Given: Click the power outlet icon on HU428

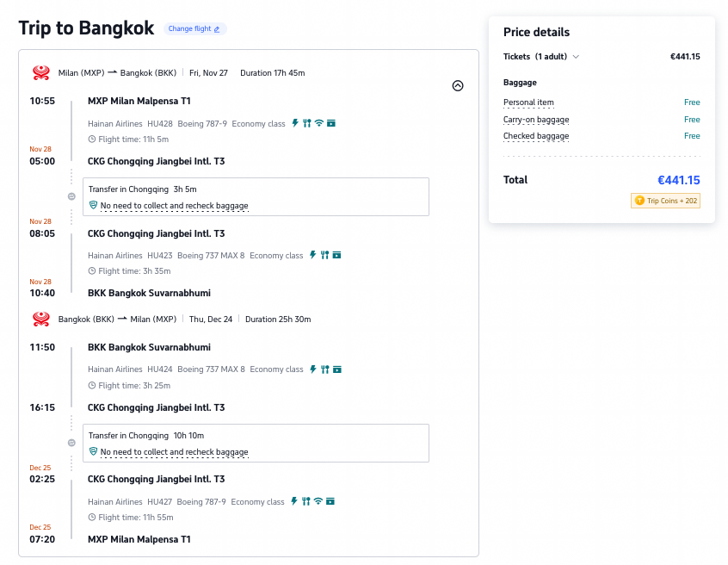Looking at the screenshot, I should 295,123.
